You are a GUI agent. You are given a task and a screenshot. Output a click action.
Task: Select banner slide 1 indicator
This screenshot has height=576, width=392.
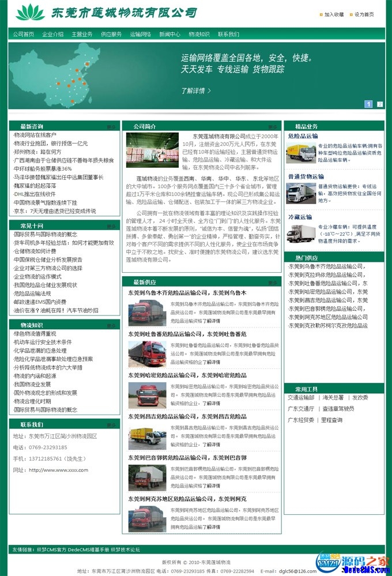point(368,104)
